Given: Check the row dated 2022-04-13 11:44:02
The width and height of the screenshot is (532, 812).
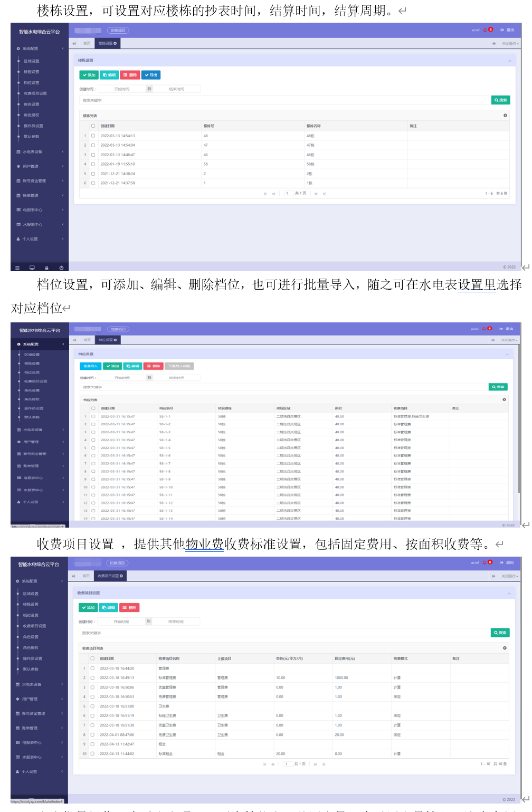Looking at the screenshot, I should 92,753.
